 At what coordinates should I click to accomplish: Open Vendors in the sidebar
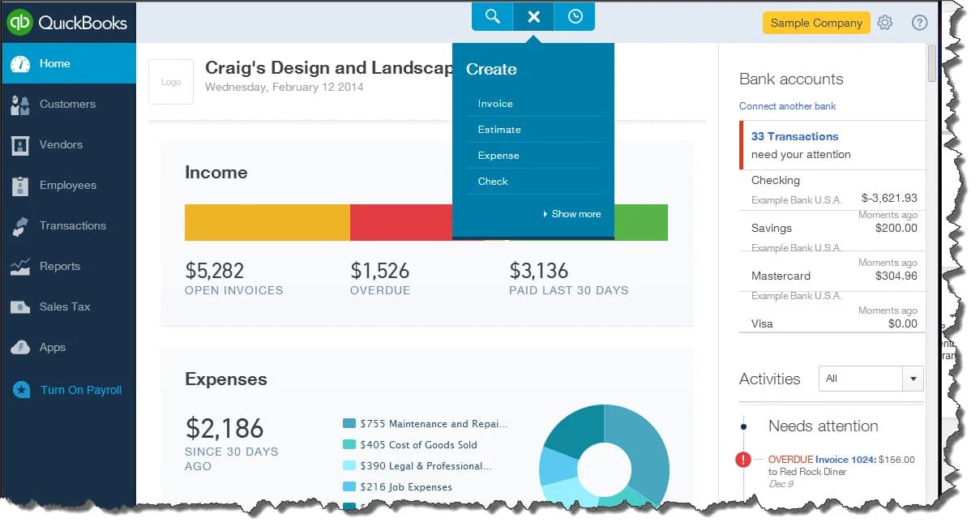(x=69, y=144)
